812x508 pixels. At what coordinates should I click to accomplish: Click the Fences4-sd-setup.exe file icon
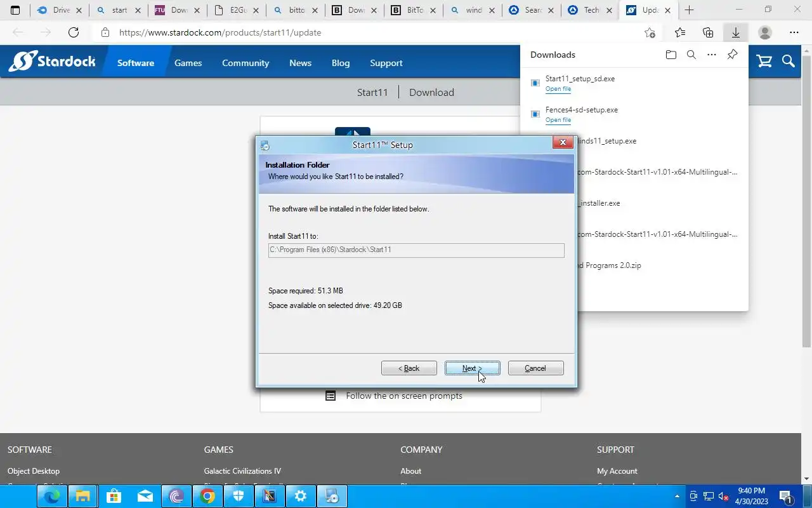pos(535,114)
